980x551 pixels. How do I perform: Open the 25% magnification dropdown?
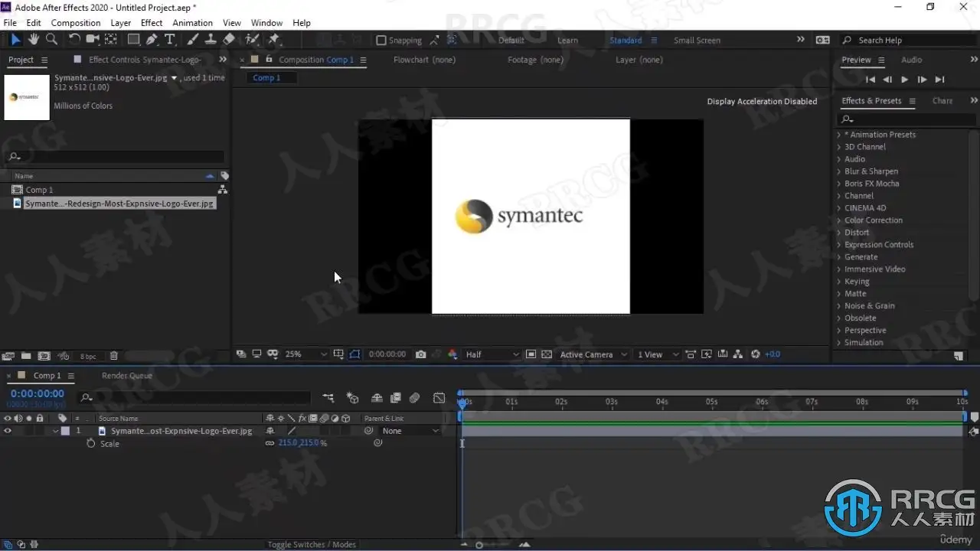click(305, 354)
